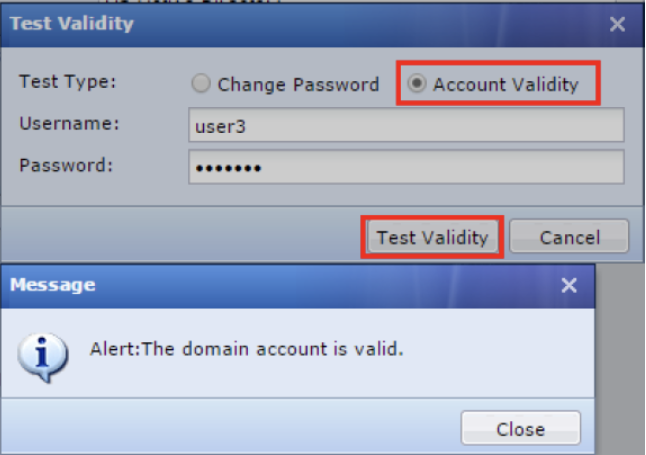Viewport: 646px width, 455px height.
Task: Select the Change Password radio button
Action: coord(201,84)
